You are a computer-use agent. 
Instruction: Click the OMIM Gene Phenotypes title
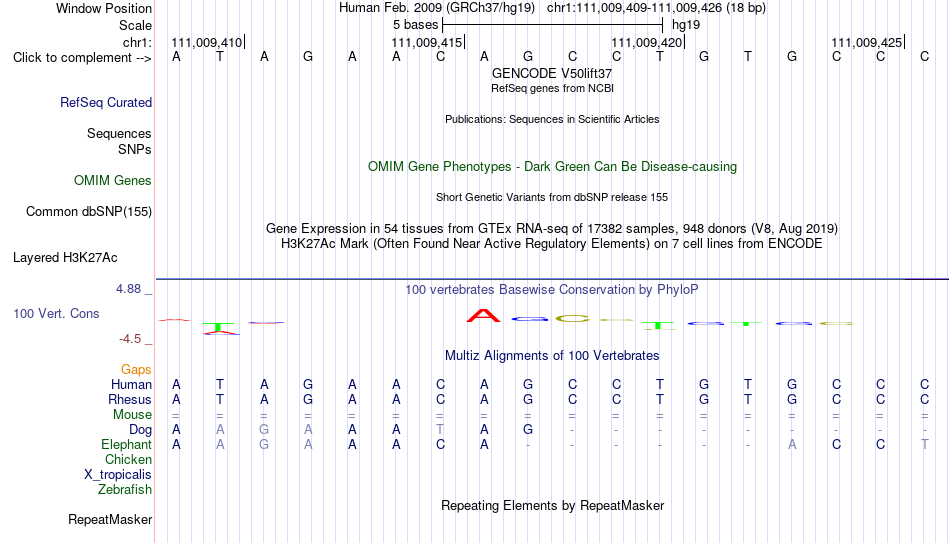tap(552, 167)
